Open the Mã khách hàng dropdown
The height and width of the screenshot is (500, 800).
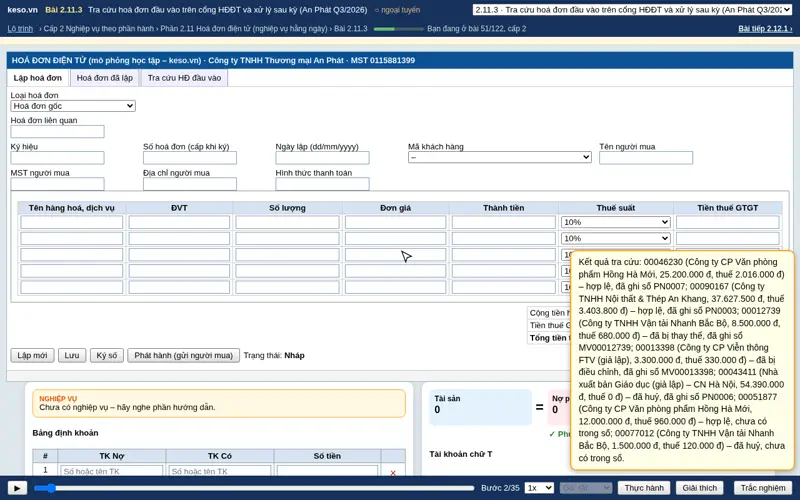point(499,157)
